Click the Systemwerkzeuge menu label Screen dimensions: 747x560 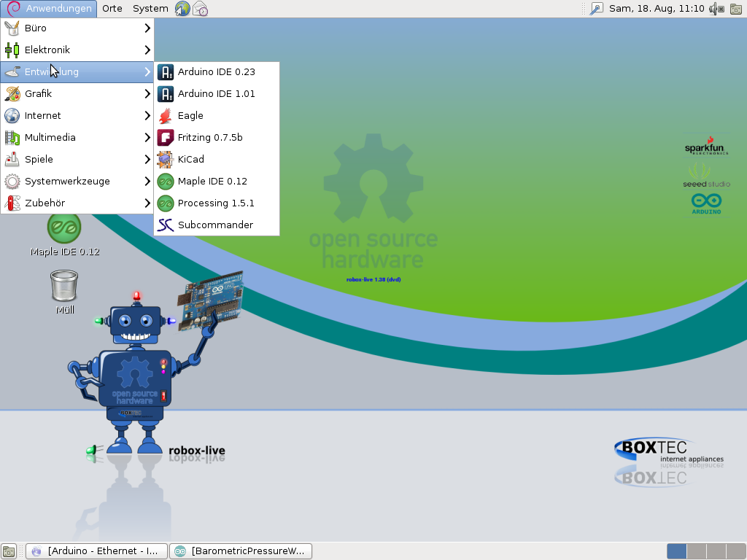67,182
